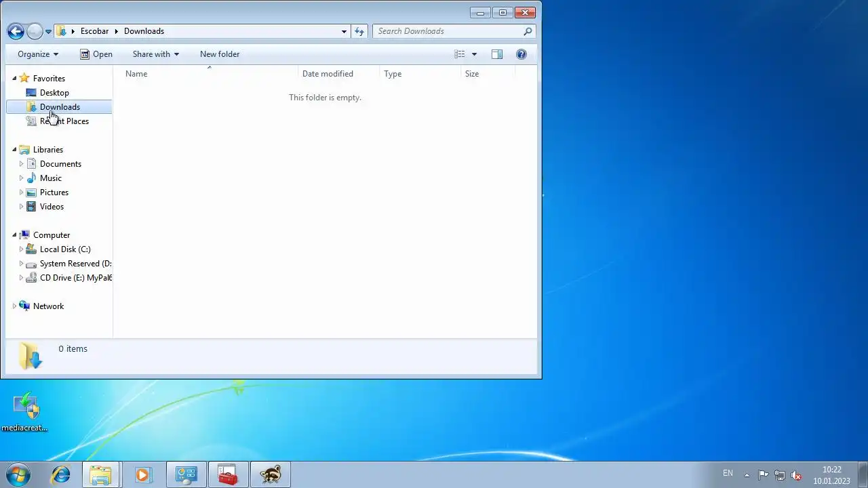Viewport: 868px width, 488px height.
Task: Select Escobar in the address breadcrumb
Action: coord(94,31)
